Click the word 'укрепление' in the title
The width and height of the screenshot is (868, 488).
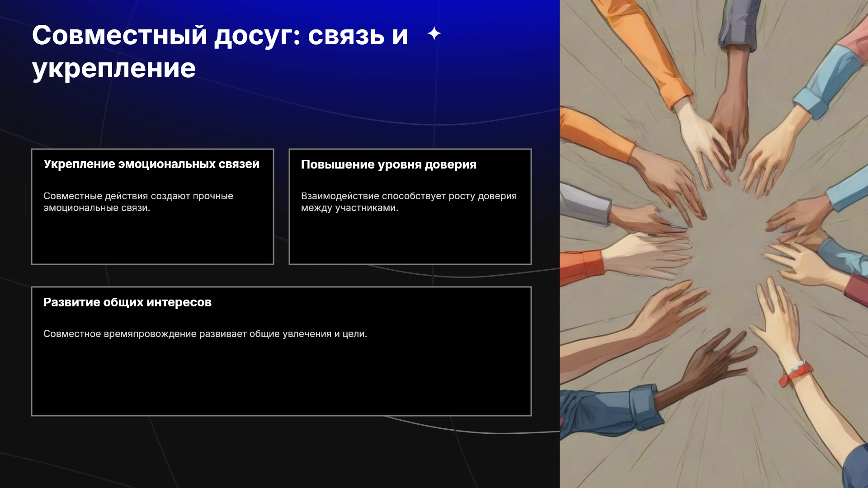[x=114, y=68]
